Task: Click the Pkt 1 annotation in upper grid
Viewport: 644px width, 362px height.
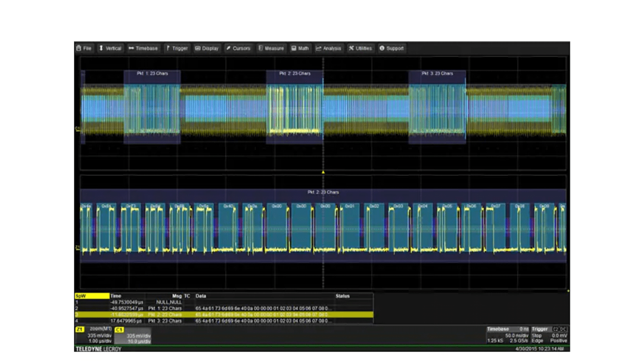Action: (152, 73)
